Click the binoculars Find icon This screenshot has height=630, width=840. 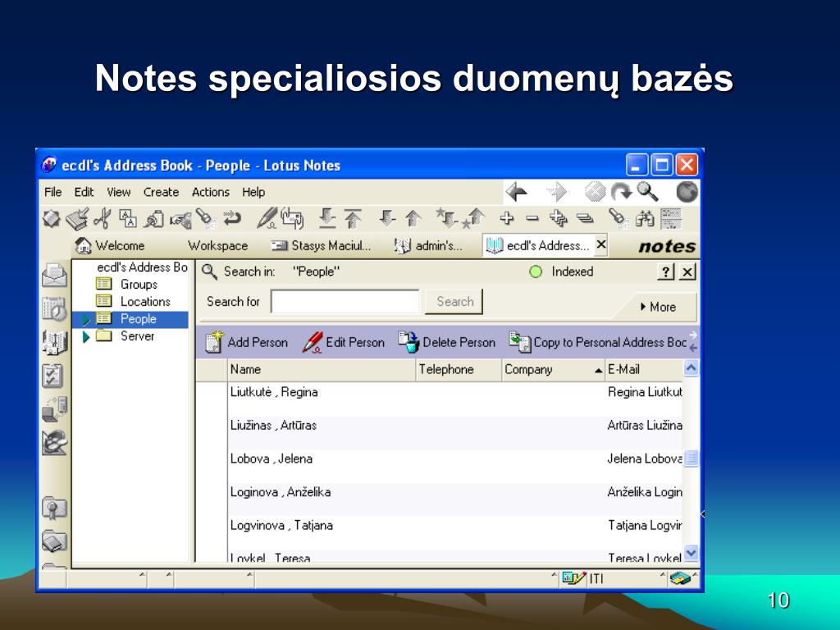(645, 218)
